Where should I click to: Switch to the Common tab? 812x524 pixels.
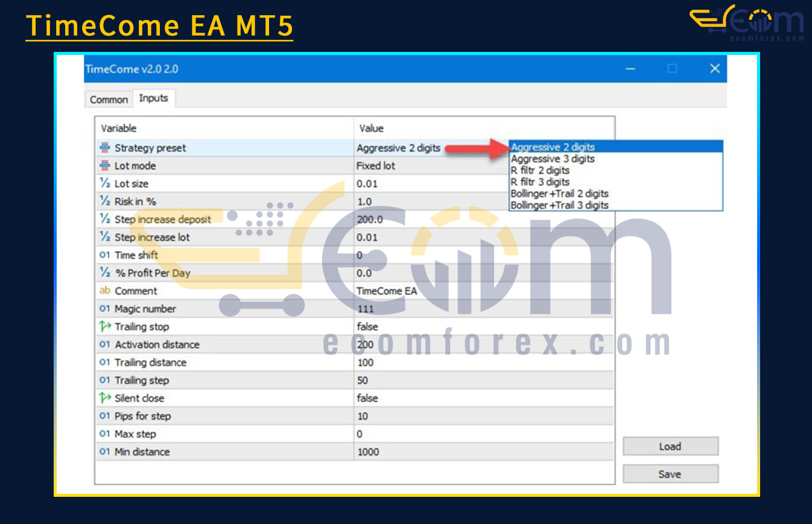pos(109,100)
